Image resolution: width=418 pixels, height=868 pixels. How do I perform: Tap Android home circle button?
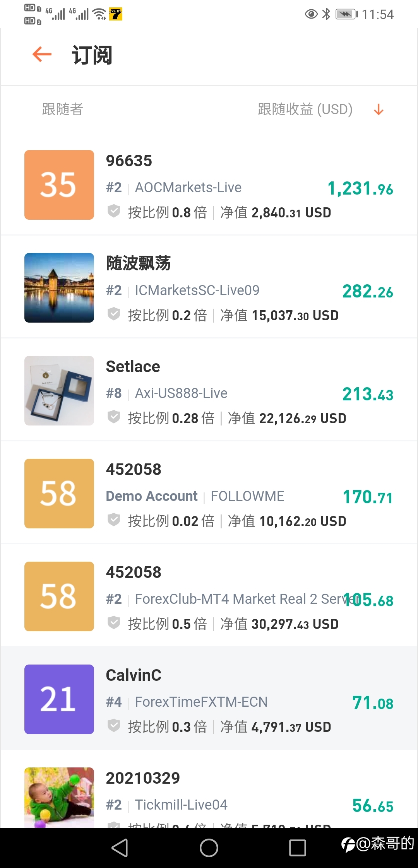209,848
